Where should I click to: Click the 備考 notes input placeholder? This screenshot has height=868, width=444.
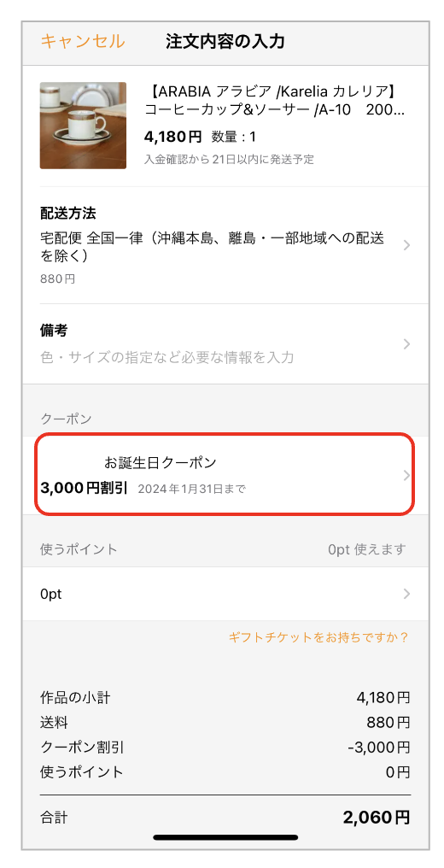167,358
